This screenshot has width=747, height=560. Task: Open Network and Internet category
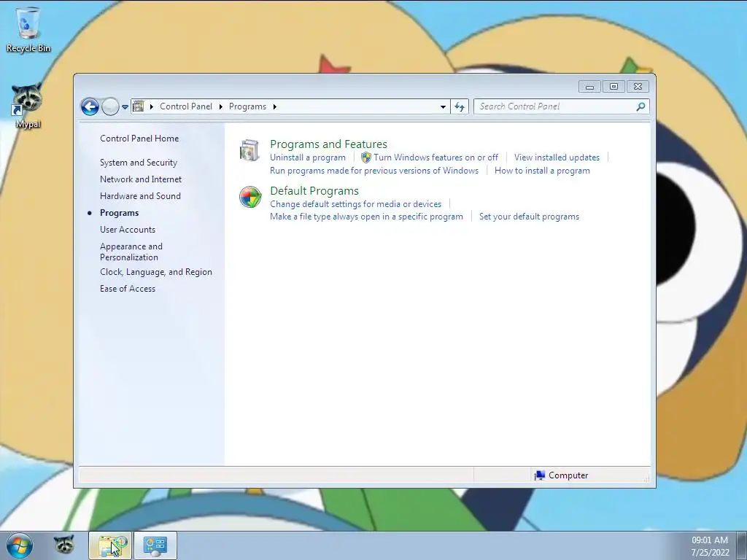[141, 179]
